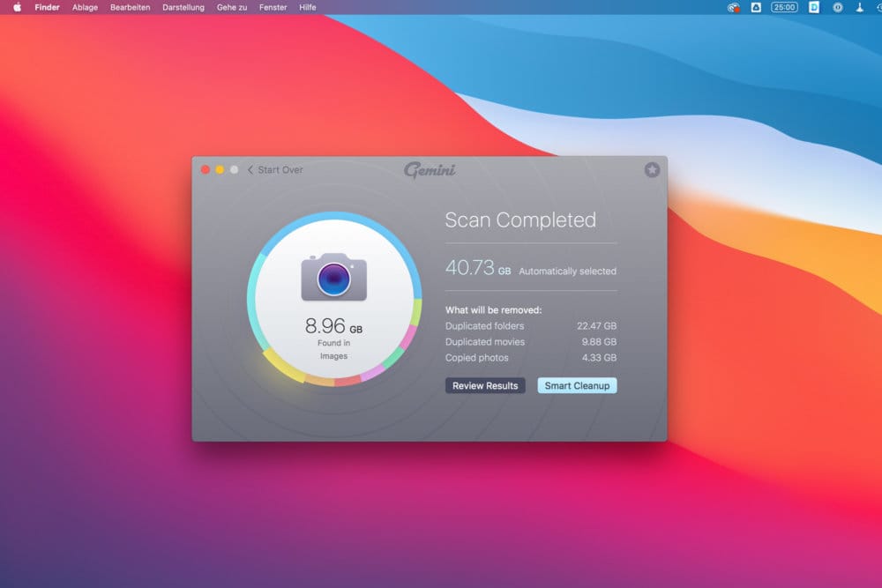
Task: Open the Bearbeiten menu
Action: tap(130, 7)
